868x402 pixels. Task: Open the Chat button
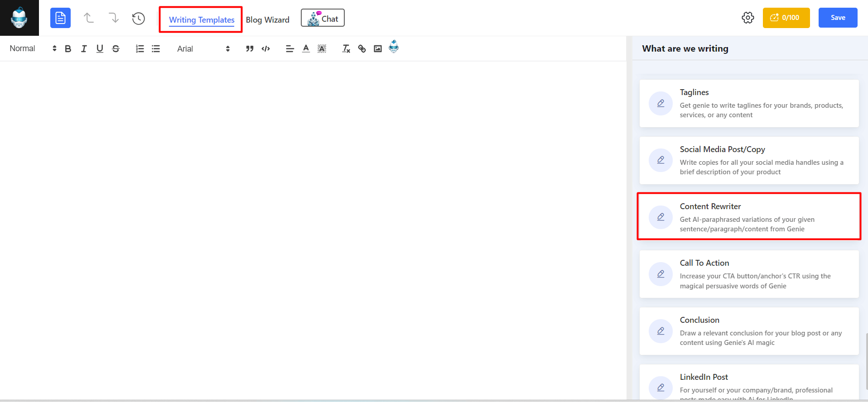click(323, 18)
